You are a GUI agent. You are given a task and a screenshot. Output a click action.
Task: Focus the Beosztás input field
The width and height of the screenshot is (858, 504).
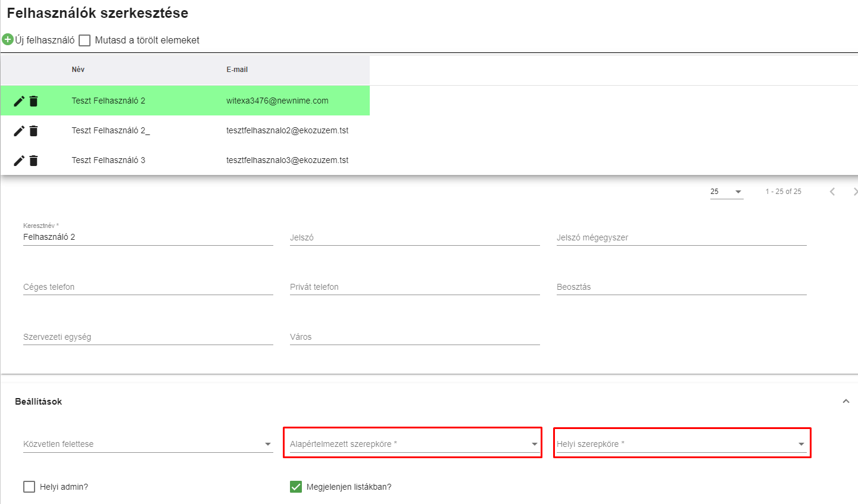(682, 287)
